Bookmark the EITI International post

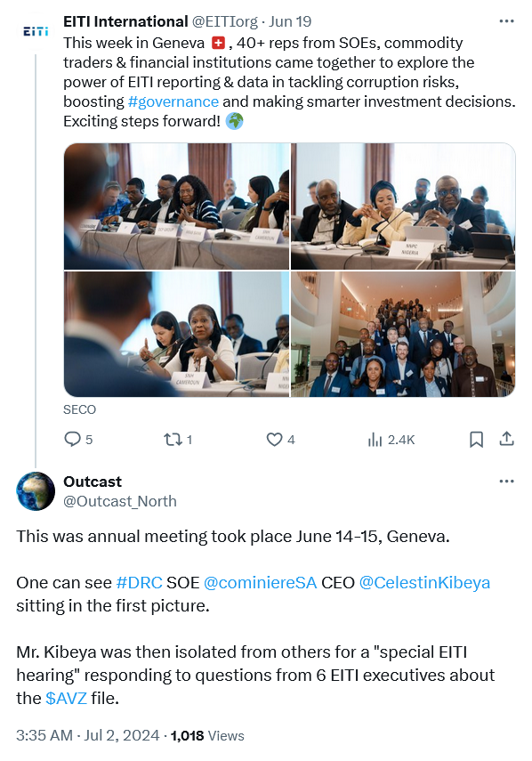tap(476, 440)
